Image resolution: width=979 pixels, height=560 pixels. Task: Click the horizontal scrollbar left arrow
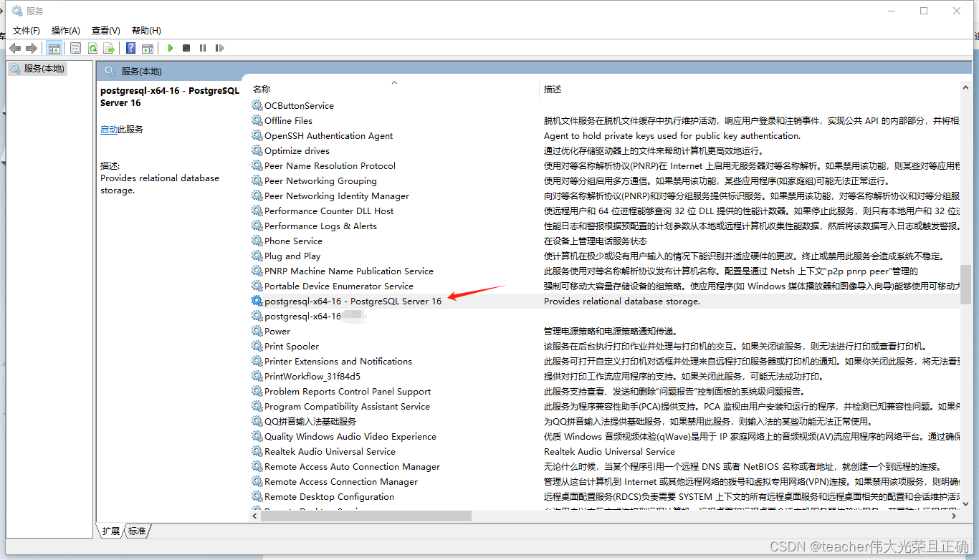(x=254, y=516)
